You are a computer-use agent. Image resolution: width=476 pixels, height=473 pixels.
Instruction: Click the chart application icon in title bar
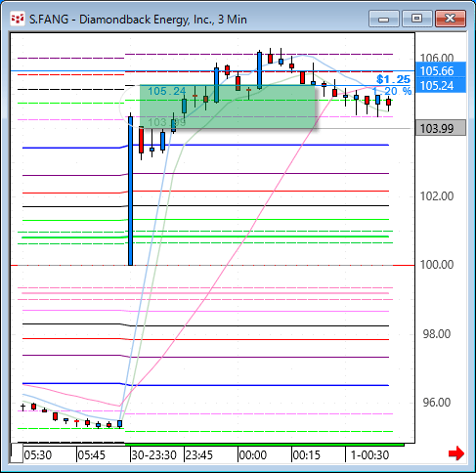18,19
